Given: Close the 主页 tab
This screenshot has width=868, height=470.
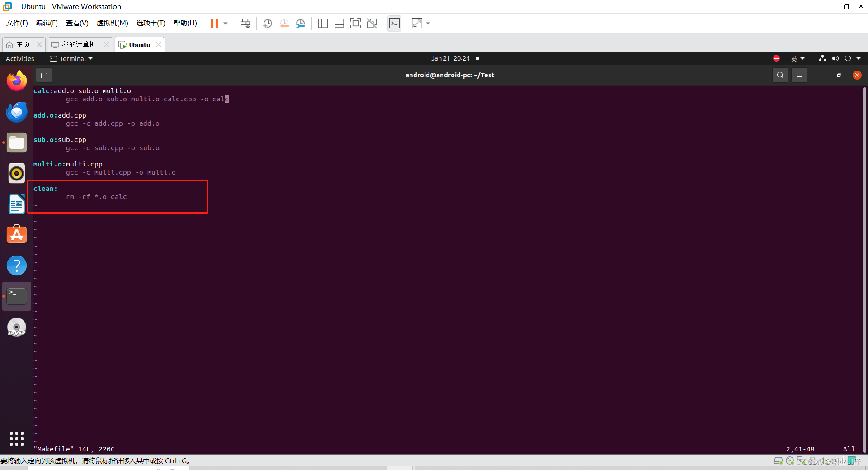Looking at the screenshot, I should [x=39, y=44].
